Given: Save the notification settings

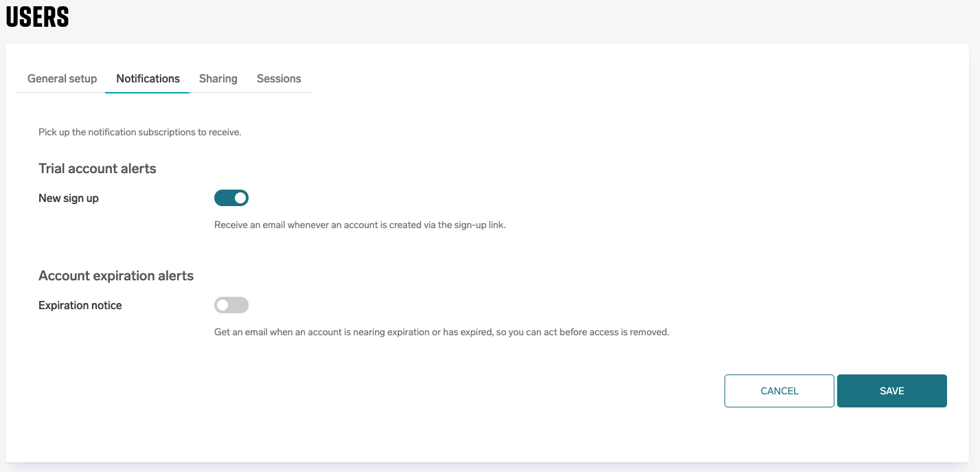Looking at the screenshot, I should coord(891,391).
